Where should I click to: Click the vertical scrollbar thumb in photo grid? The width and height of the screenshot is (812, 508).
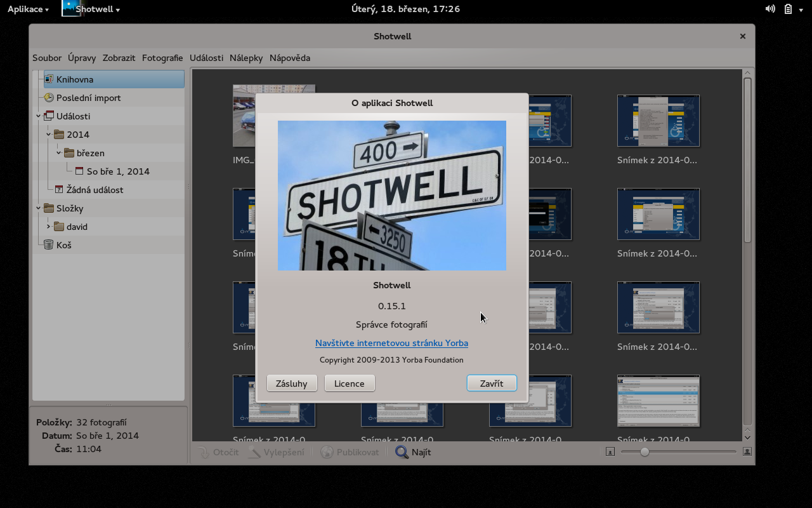coord(747,159)
